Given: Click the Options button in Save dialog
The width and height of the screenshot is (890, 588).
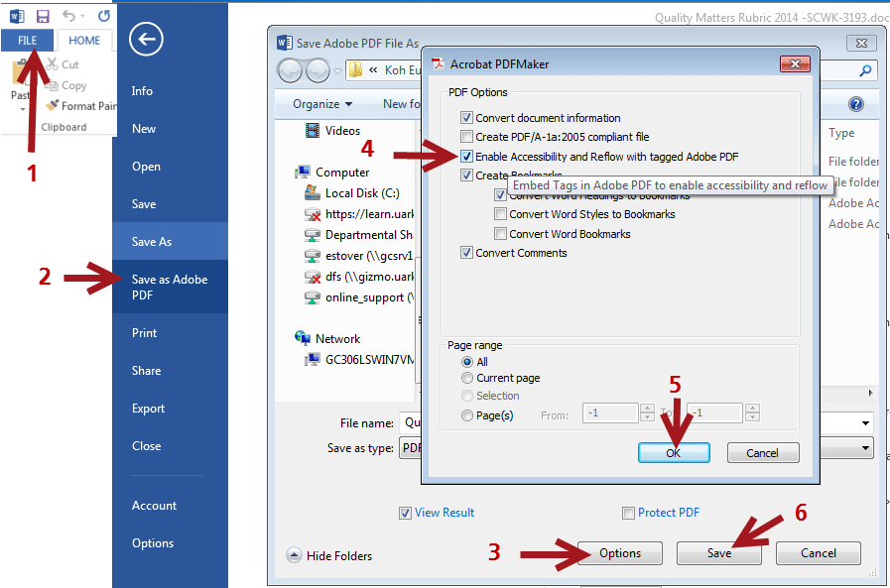Looking at the screenshot, I should [620, 553].
